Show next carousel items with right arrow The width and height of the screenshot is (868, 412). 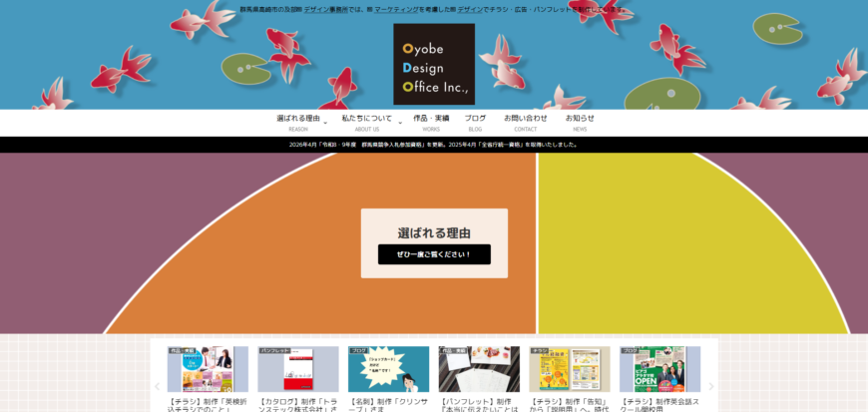pyautogui.click(x=711, y=386)
